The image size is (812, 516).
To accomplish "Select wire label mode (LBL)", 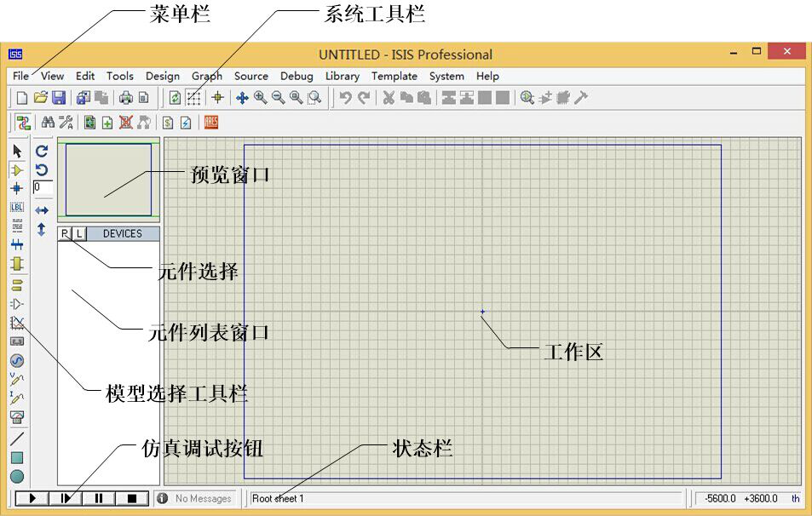I will [17, 207].
